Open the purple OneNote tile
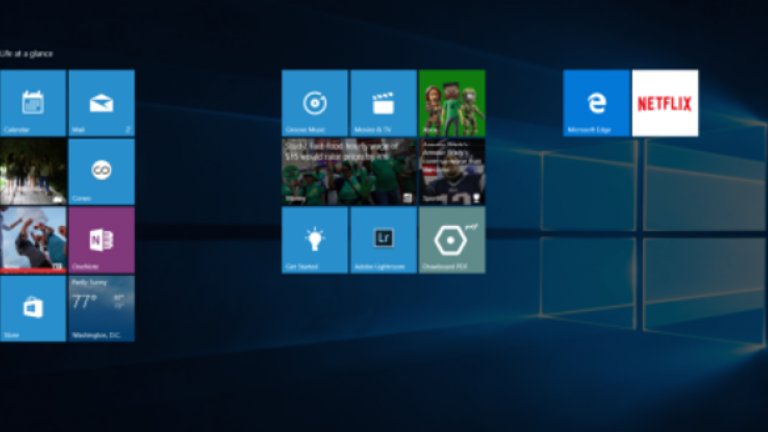This screenshot has width=768, height=432. tap(101, 240)
